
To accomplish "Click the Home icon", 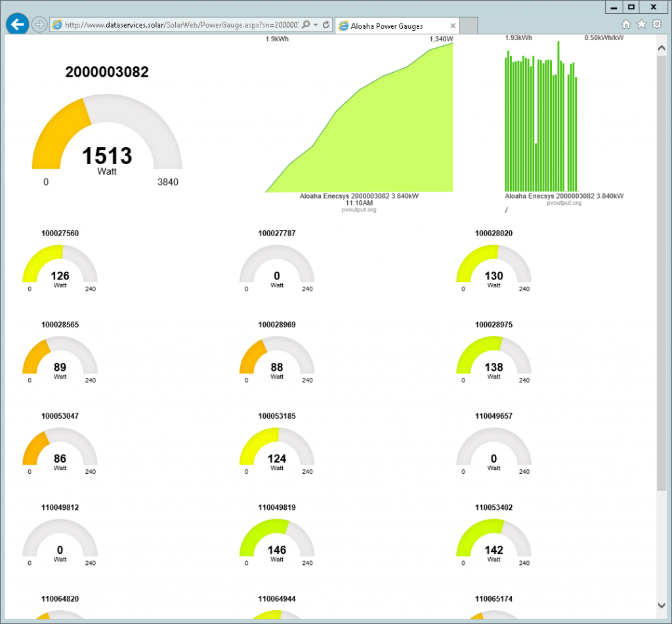I will coord(626,24).
